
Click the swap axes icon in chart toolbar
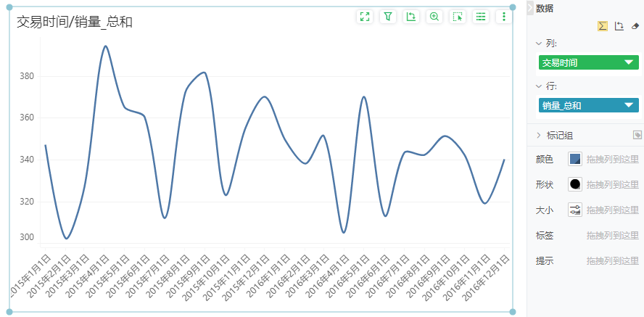(x=411, y=17)
